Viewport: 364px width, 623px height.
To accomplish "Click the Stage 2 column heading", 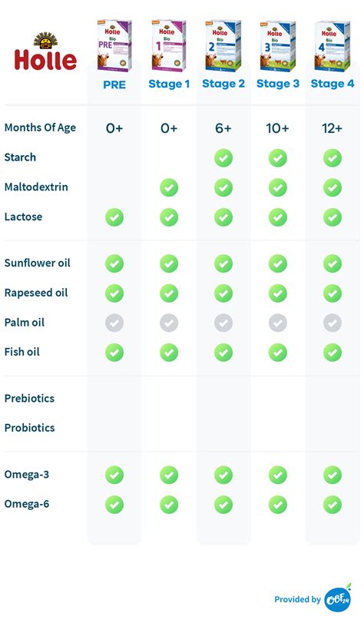I will coord(223,84).
